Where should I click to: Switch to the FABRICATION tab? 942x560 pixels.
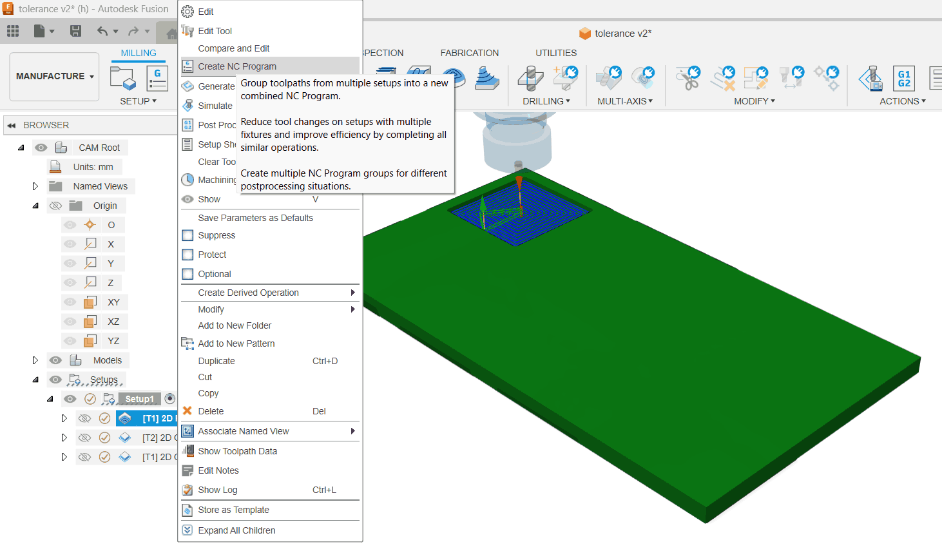click(x=470, y=53)
